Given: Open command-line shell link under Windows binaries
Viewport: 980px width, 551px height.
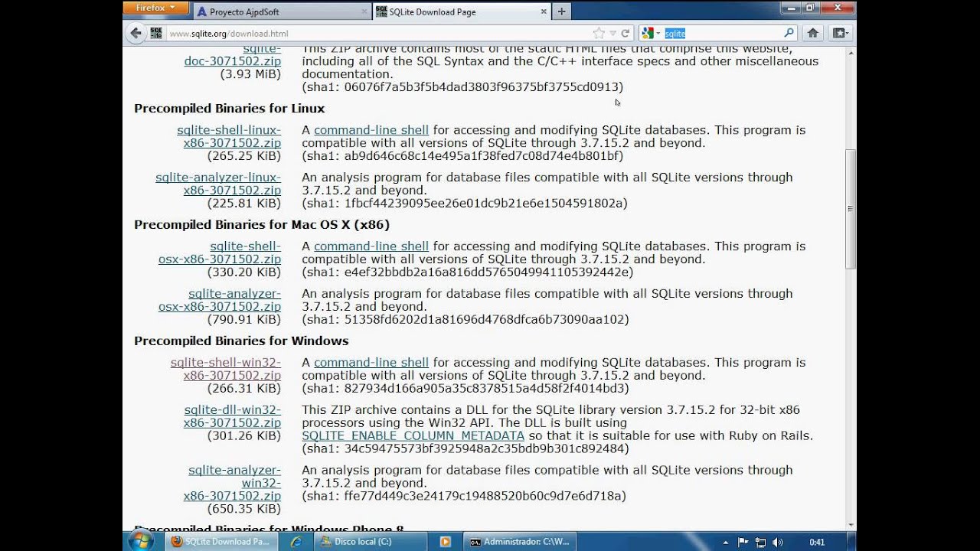Looking at the screenshot, I should [371, 363].
